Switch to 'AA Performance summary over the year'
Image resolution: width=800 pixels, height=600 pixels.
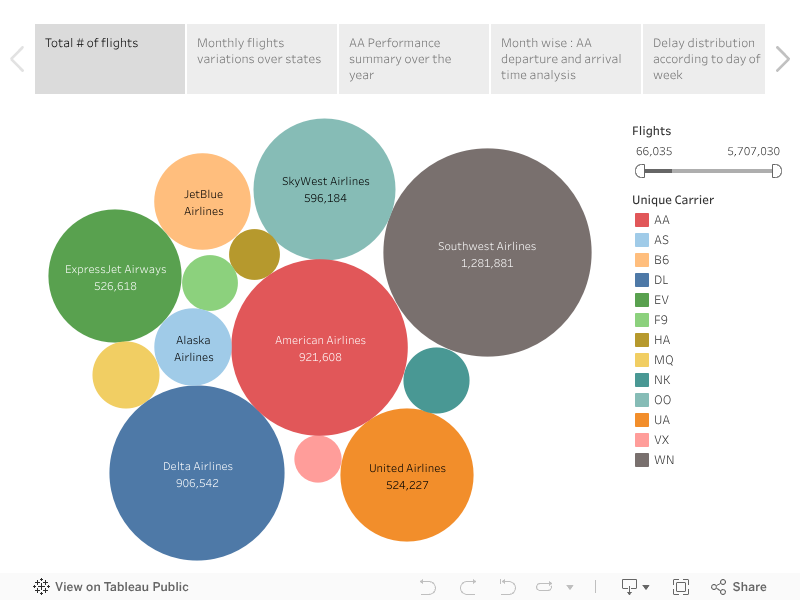pyautogui.click(x=414, y=59)
